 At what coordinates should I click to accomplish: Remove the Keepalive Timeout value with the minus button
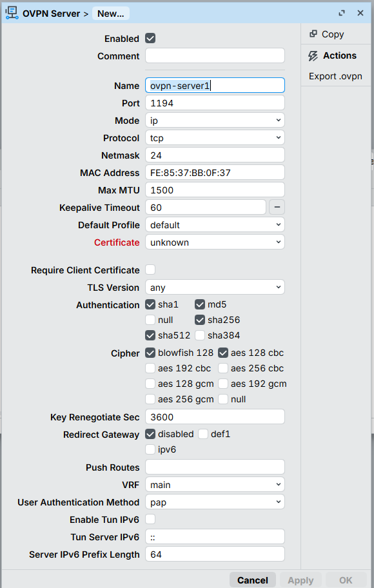277,208
